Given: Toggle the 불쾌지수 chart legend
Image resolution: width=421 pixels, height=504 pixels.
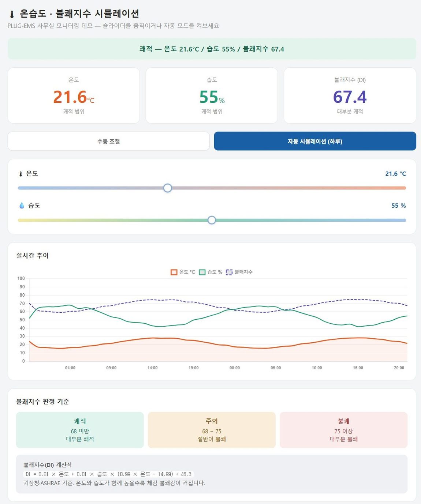Looking at the screenshot, I should [x=239, y=272].
